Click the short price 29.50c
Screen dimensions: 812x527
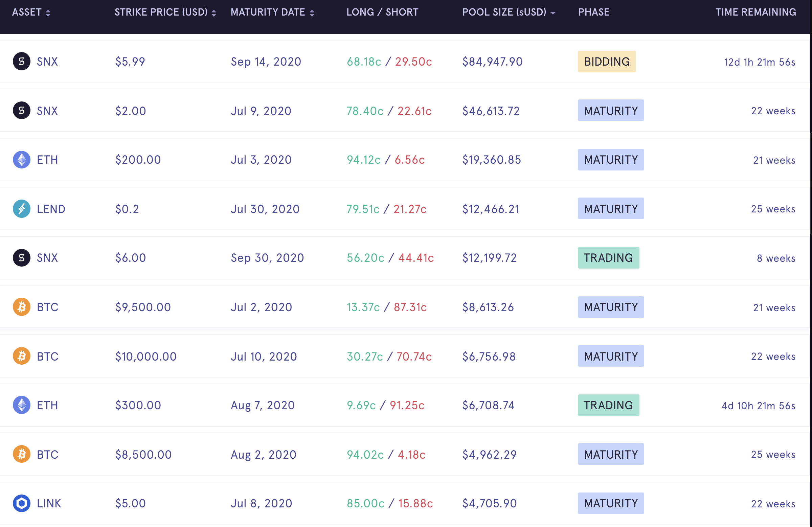413,62
